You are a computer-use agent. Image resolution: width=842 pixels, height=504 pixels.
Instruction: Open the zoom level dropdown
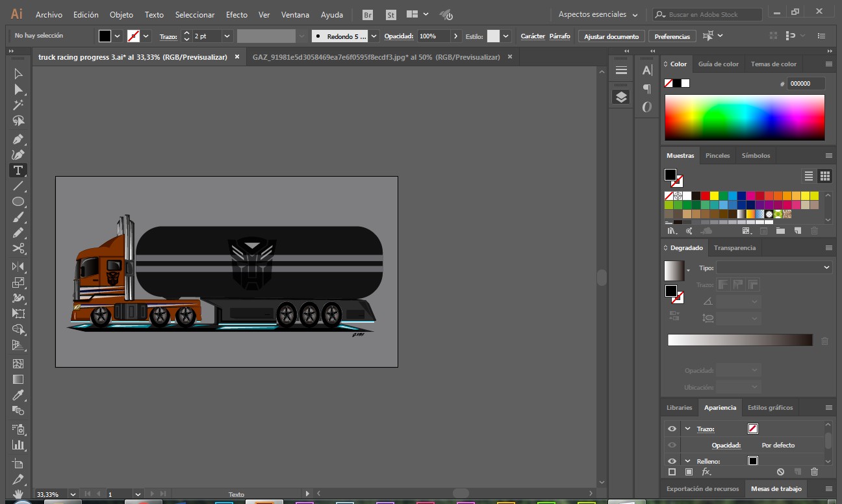pos(72,494)
